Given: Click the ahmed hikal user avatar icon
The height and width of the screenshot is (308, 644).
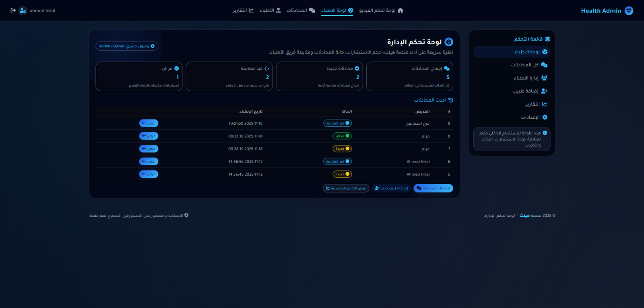Looking at the screenshot, I should 23,10.
